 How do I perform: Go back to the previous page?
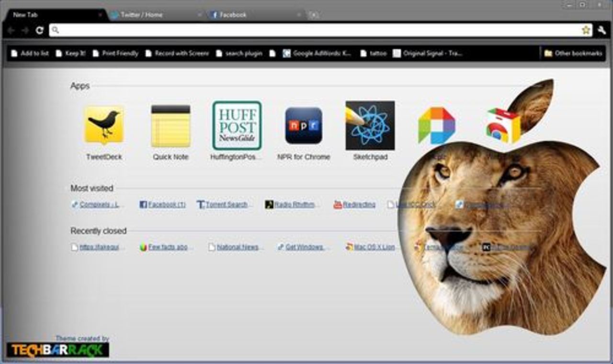pyautogui.click(x=11, y=30)
